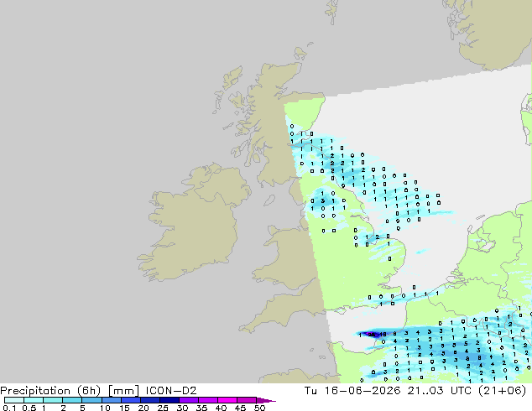Select legend swatch between 5 and 10

coord(92,400)
